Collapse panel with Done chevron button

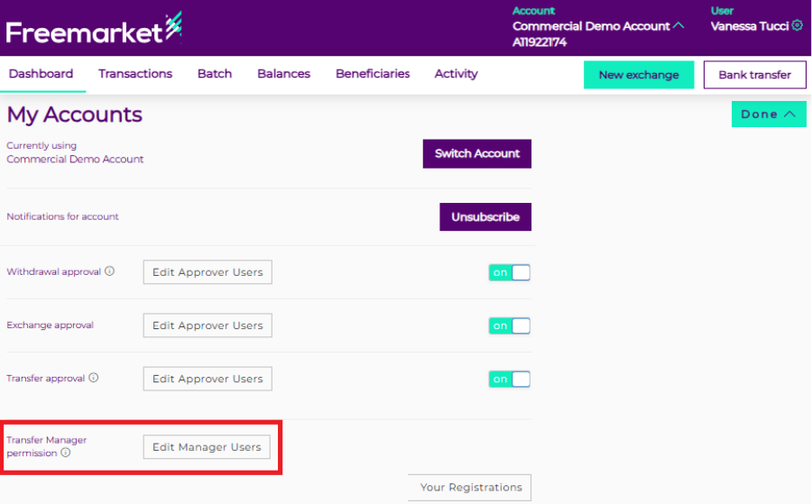point(769,115)
